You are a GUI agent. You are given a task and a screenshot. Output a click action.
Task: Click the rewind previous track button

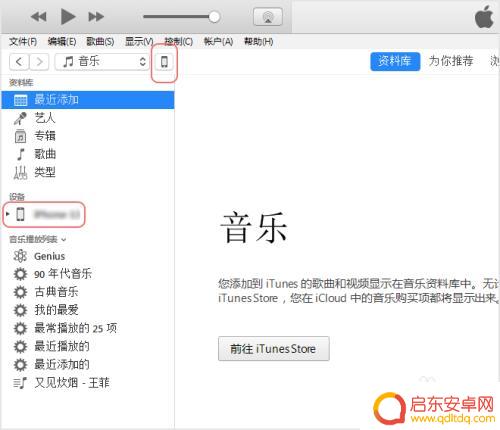[x=39, y=17]
